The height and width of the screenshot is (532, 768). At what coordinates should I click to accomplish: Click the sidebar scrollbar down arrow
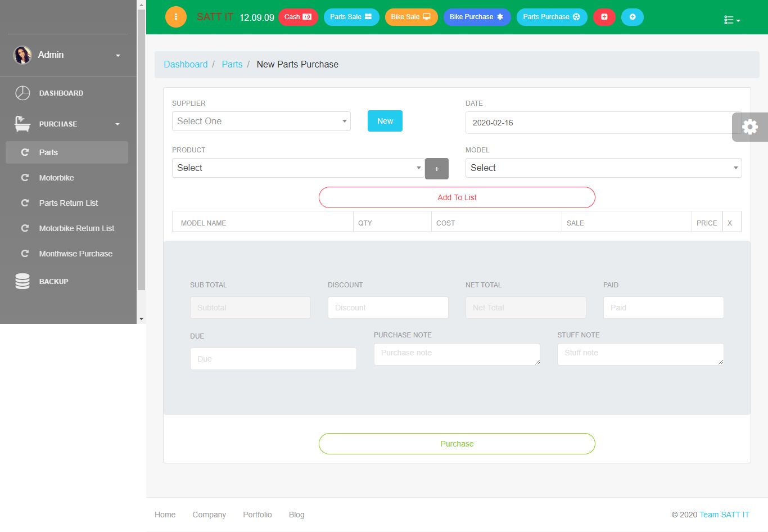[x=141, y=319]
